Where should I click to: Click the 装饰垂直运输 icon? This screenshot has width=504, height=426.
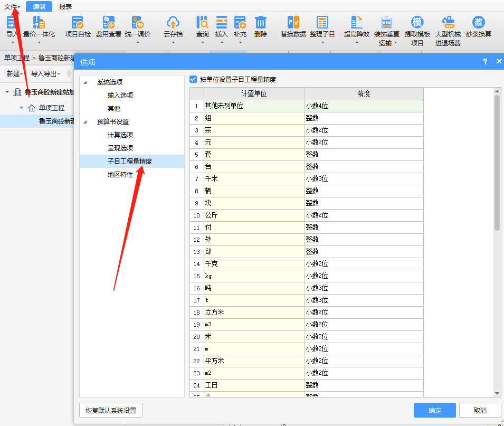(387, 23)
